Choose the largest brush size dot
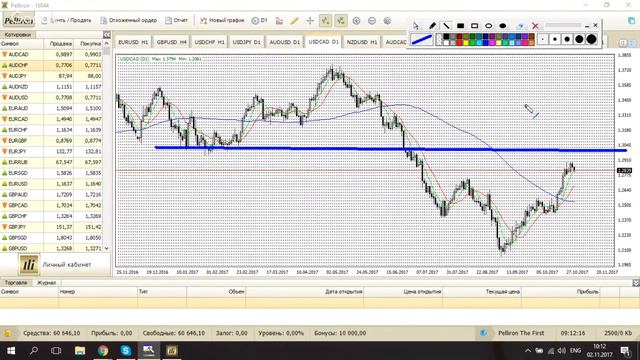This screenshot has height=360, width=640. pyautogui.click(x=591, y=39)
